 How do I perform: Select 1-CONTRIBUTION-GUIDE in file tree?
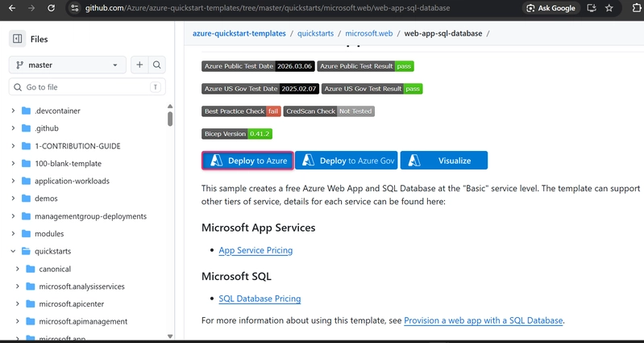tap(77, 146)
